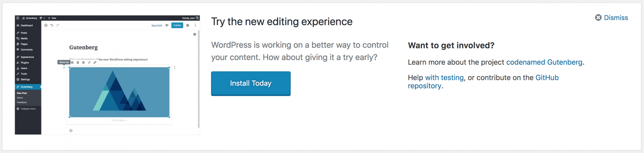Click the WordPress logo in preview admin bar
The image size is (644, 153).
click(18, 18)
